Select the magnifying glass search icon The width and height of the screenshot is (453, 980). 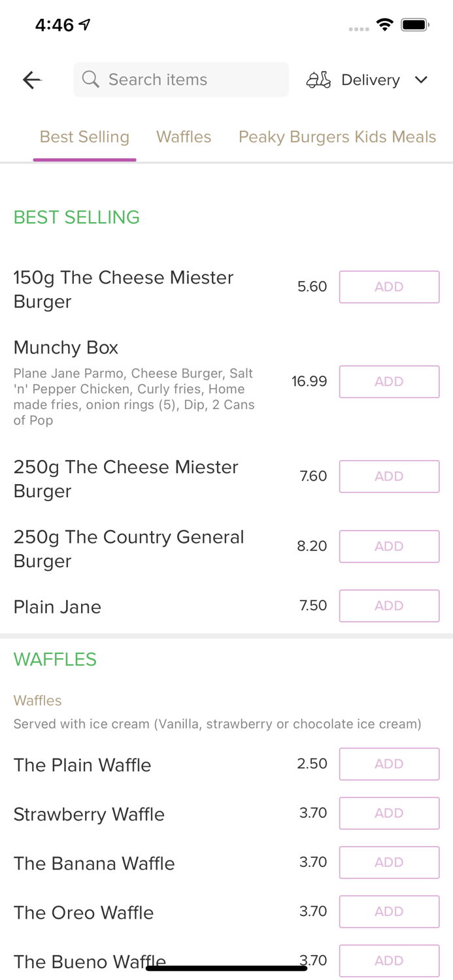click(91, 79)
